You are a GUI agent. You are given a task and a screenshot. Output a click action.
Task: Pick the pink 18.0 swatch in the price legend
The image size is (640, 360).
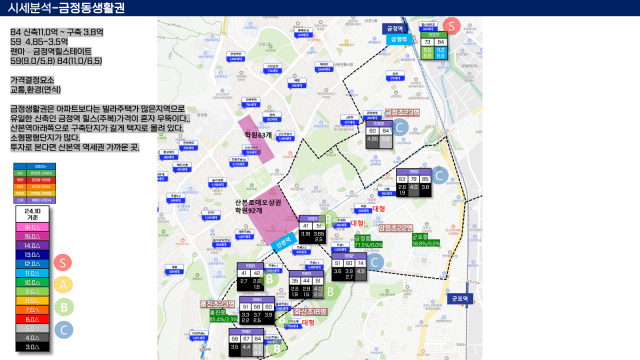click(x=32, y=227)
